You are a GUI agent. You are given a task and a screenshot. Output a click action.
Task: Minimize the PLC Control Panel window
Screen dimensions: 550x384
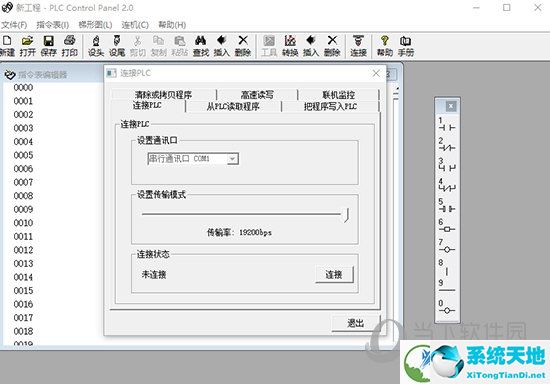coord(476,7)
